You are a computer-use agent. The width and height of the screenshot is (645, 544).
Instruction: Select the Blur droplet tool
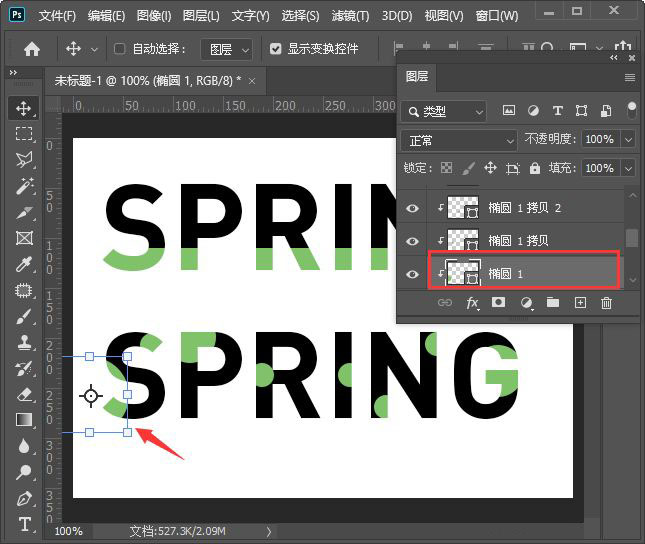23,446
